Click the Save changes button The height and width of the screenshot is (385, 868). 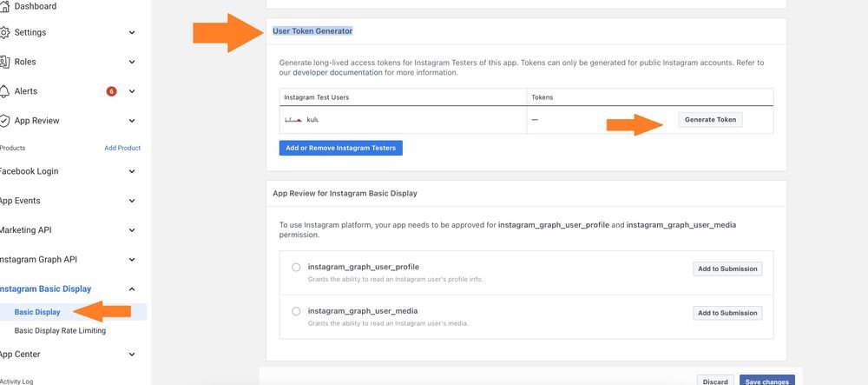click(x=766, y=382)
